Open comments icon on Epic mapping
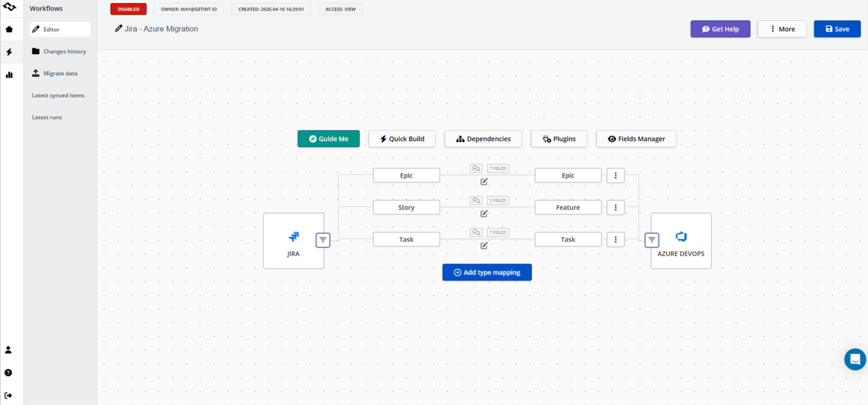This screenshot has height=405, width=868. pyautogui.click(x=476, y=168)
